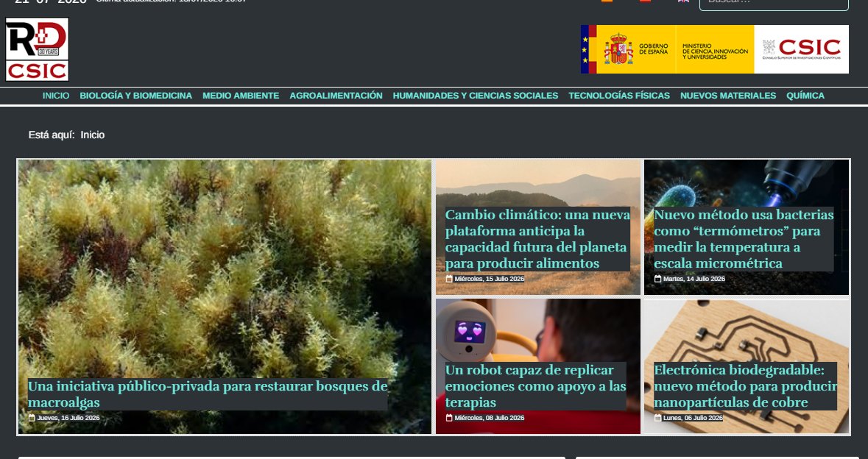Open the MEDIO AMBIENTE section
Screen dimensions: 868x459
pos(241,96)
